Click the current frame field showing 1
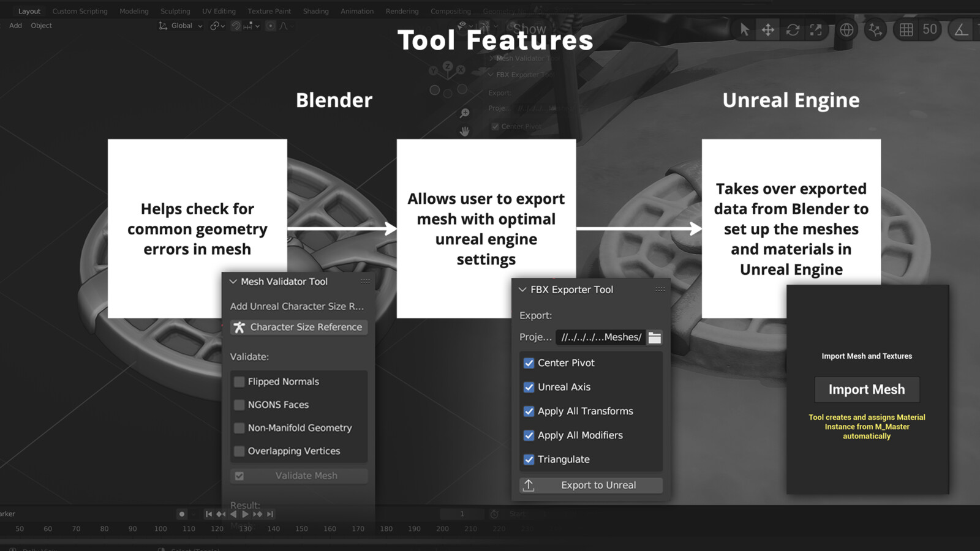The height and width of the screenshot is (551, 980). 462,514
